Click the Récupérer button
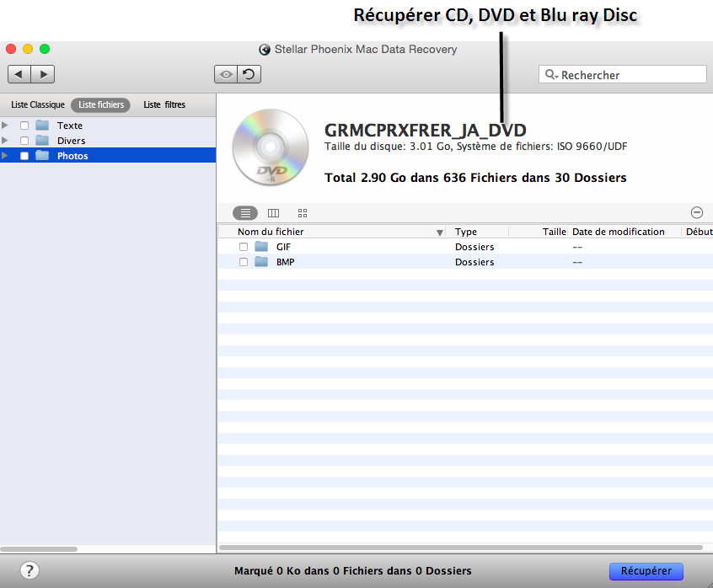The width and height of the screenshot is (713, 588). pos(646,571)
